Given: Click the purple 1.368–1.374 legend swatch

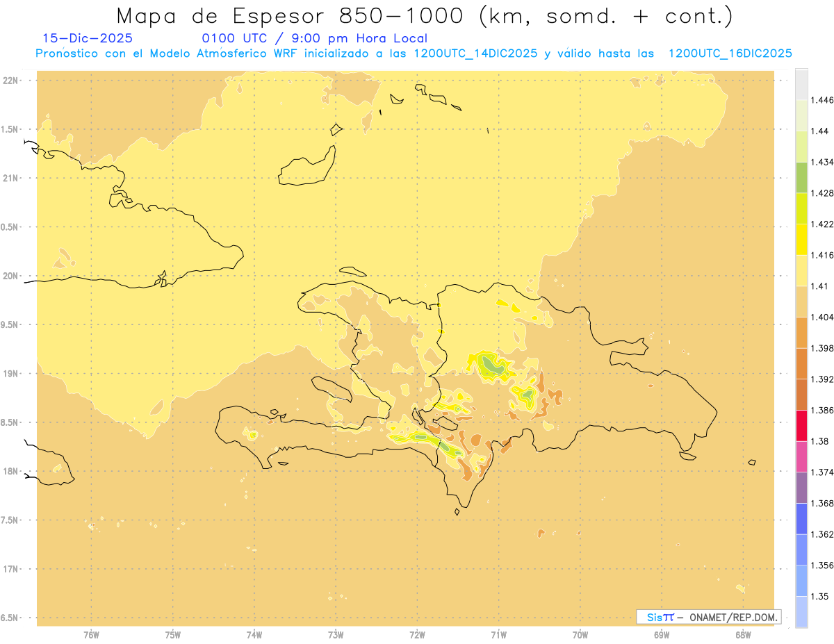Looking at the screenshot, I should [801, 487].
